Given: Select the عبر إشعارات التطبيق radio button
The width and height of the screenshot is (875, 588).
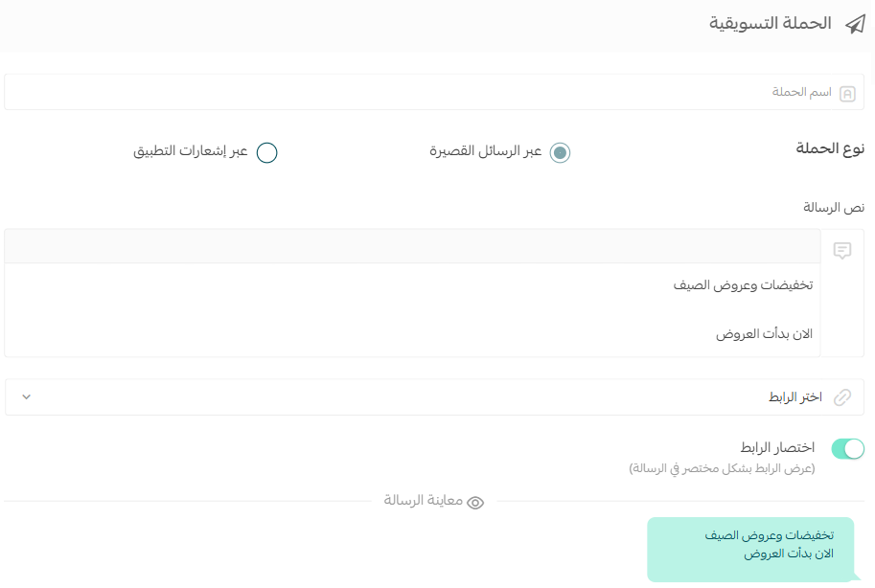Looking at the screenshot, I should [266, 152].
